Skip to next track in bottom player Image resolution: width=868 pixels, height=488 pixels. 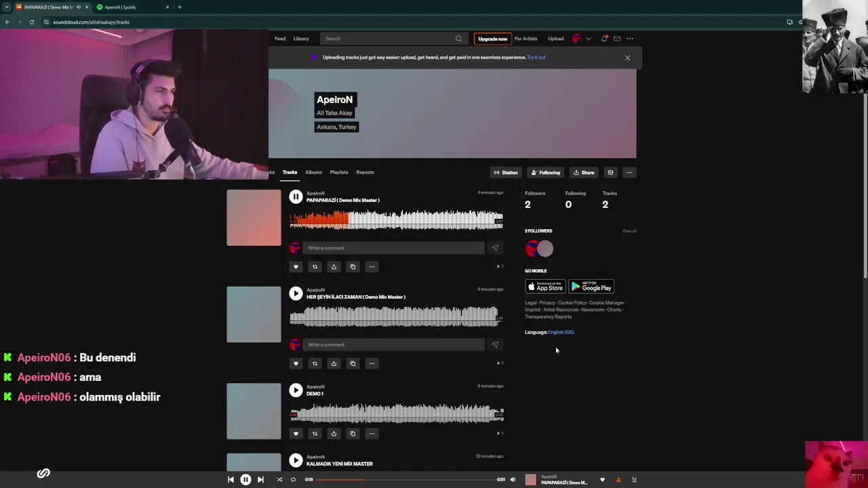260,480
